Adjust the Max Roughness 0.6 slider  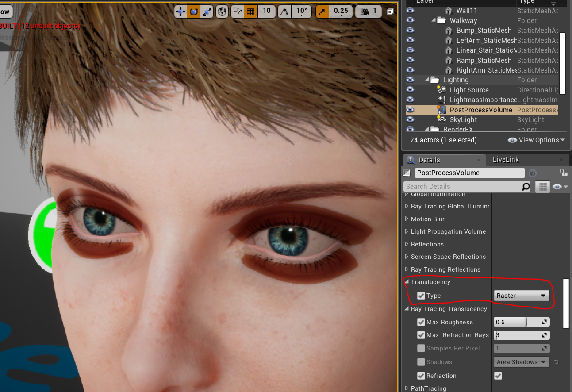pyautogui.click(x=521, y=322)
